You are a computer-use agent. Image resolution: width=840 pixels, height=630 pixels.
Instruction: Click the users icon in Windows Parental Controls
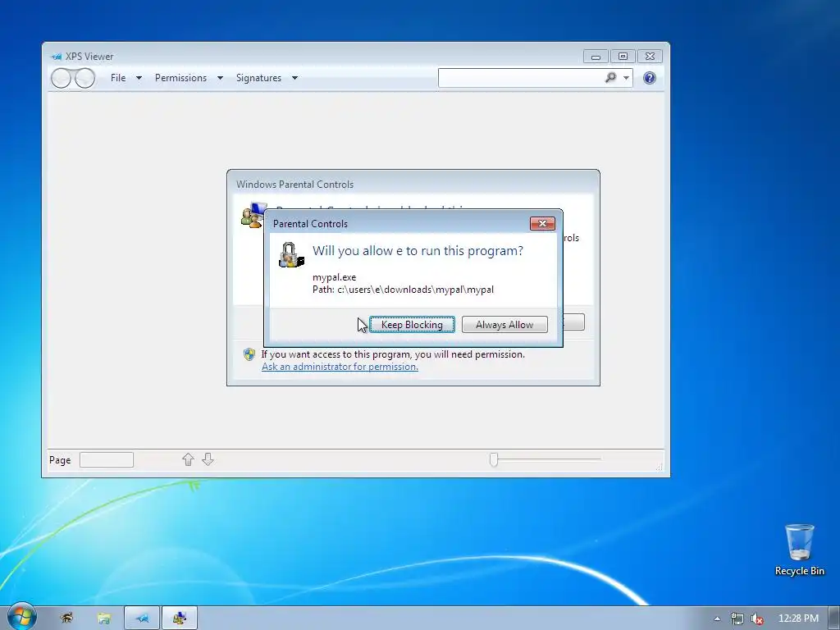[x=252, y=216]
